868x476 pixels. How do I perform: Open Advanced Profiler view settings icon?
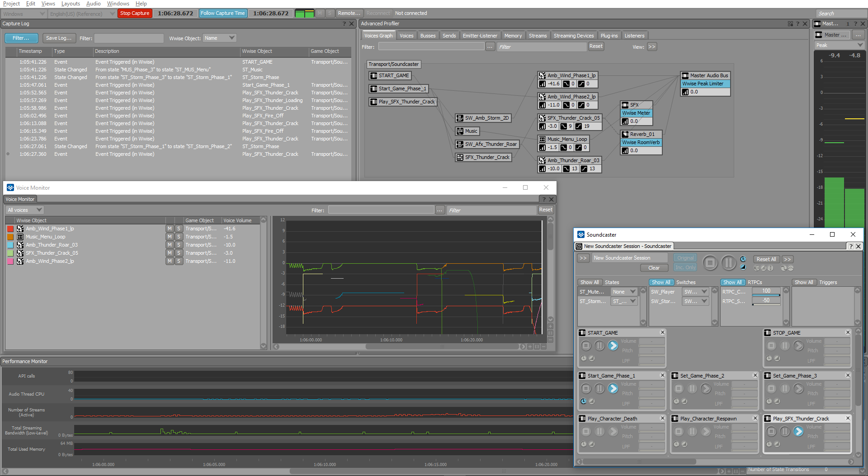790,23
